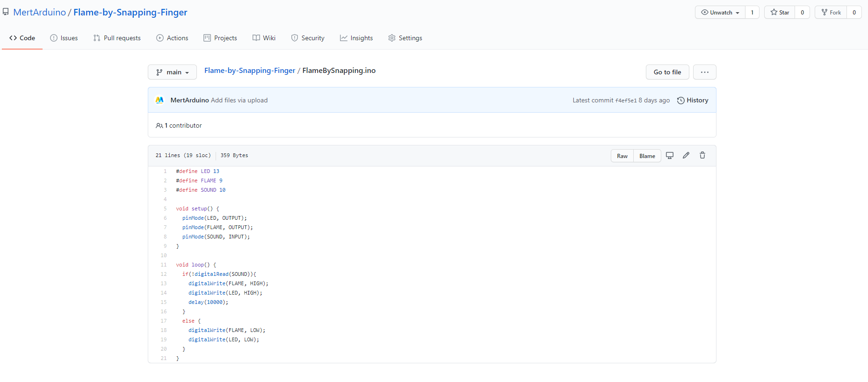868x382 pixels.
Task: View the file in Raw format
Action: click(622, 156)
